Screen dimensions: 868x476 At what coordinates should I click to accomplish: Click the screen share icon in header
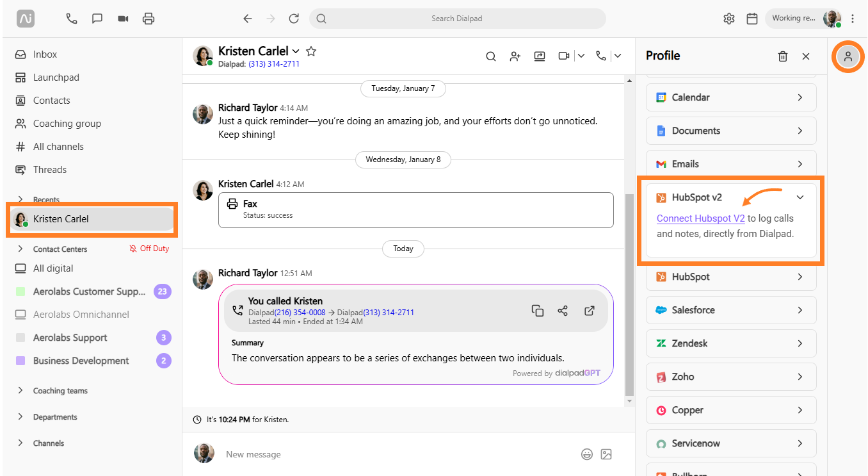click(x=540, y=56)
